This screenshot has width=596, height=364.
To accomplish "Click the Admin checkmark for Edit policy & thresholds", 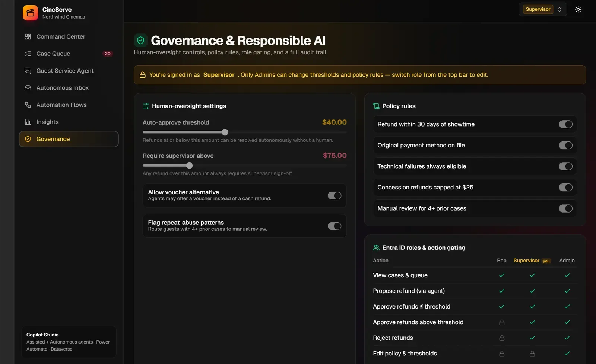I will (x=567, y=354).
